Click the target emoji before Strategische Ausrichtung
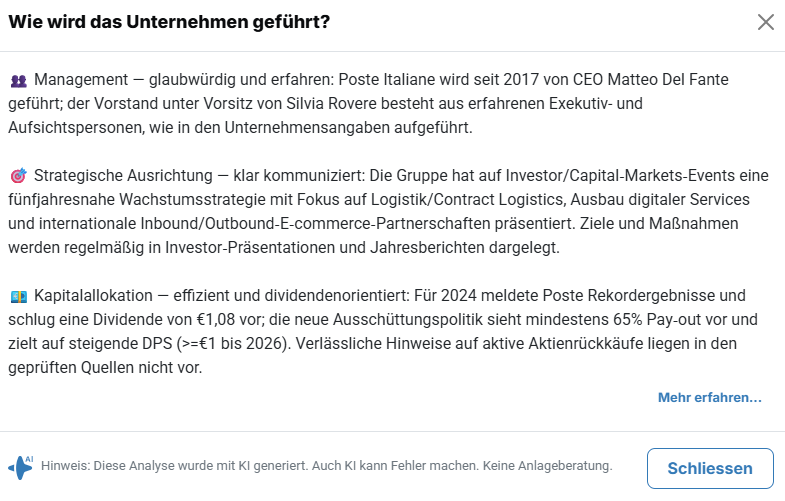Screen dimensions: 785x501 [x=19, y=177]
